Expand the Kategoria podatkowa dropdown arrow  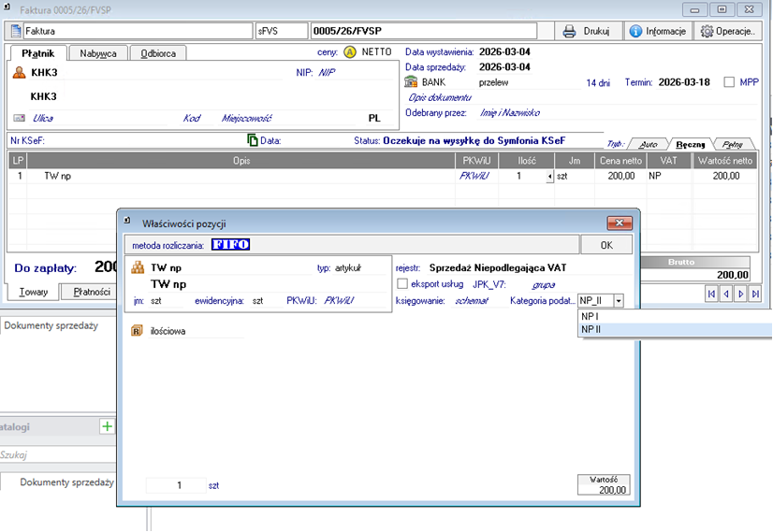[619, 301]
